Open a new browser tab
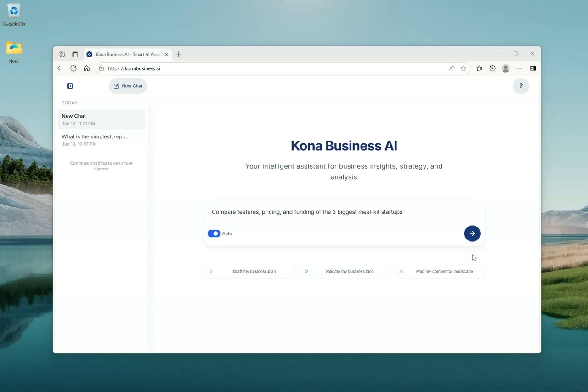The height and width of the screenshot is (392, 588). [179, 54]
